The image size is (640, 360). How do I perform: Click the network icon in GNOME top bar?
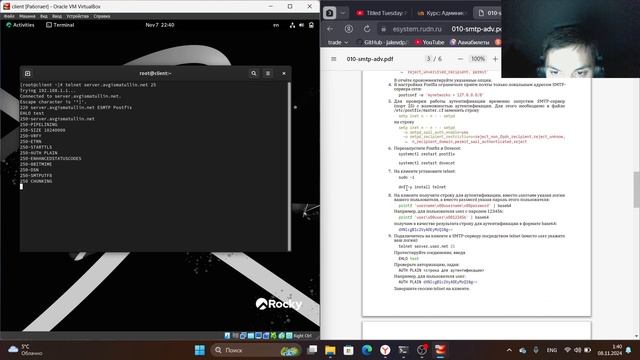292,25
